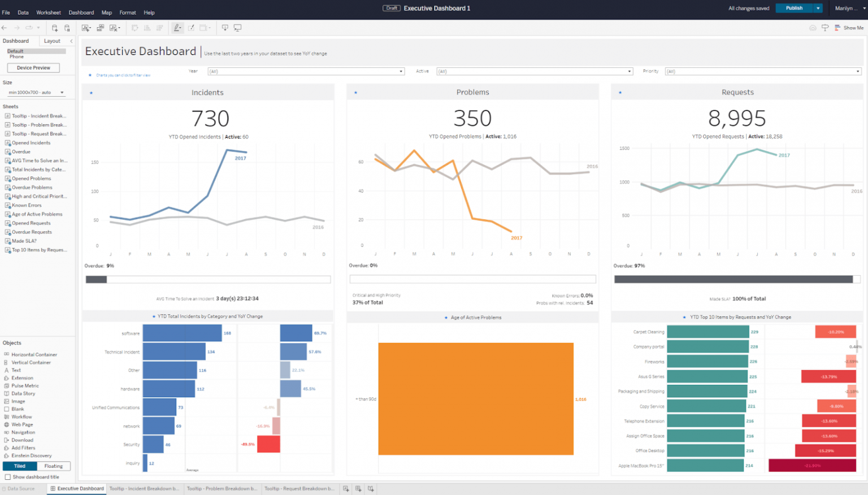Image resolution: width=868 pixels, height=495 pixels.
Task: Click the New Data Source toolbar icon
Action: click(x=54, y=27)
